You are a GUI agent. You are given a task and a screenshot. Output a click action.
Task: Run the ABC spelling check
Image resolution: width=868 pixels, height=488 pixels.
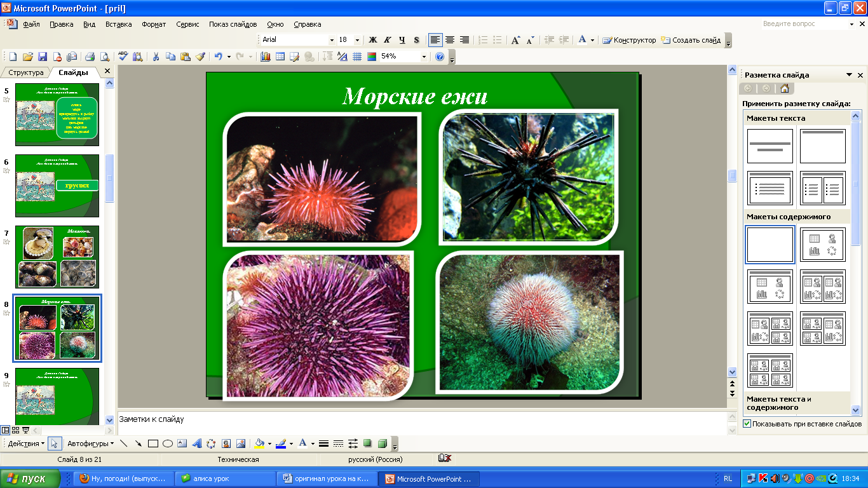(x=123, y=57)
